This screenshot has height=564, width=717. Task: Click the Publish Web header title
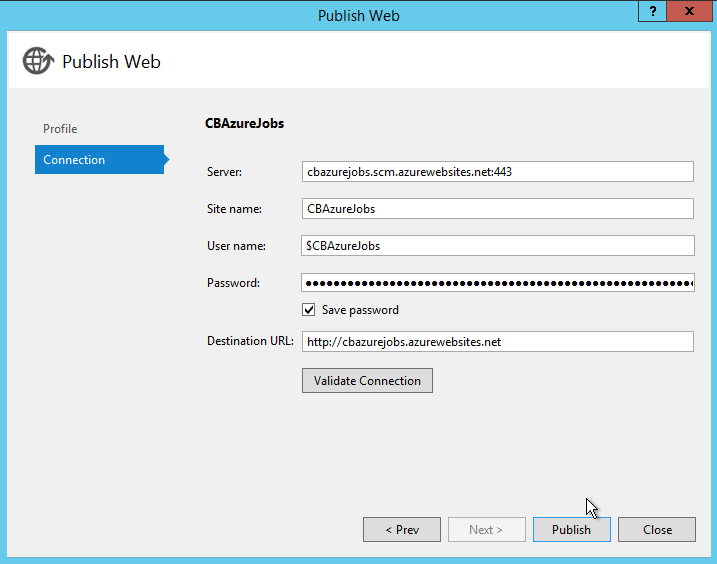(111, 62)
